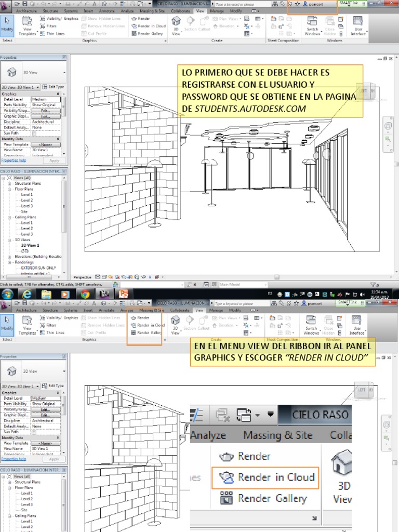Click Graphic Display Edit button in top Properties

pyautogui.click(x=46, y=116)
